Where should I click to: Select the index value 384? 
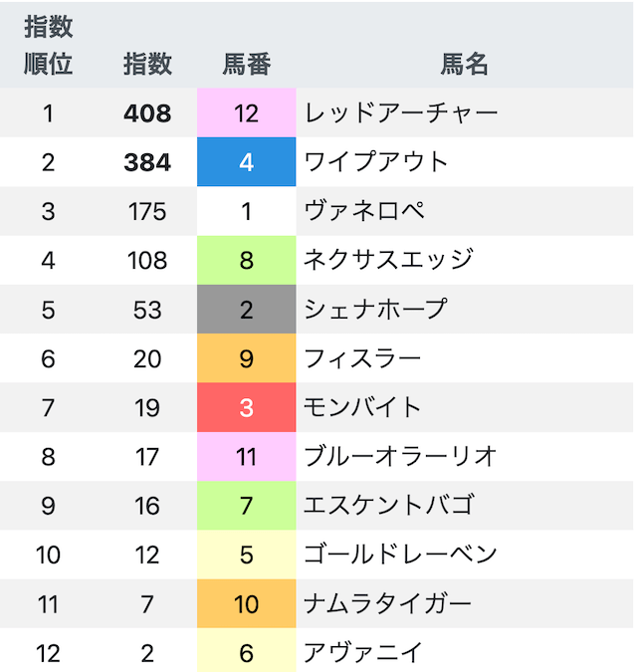(x=147, y=163)
